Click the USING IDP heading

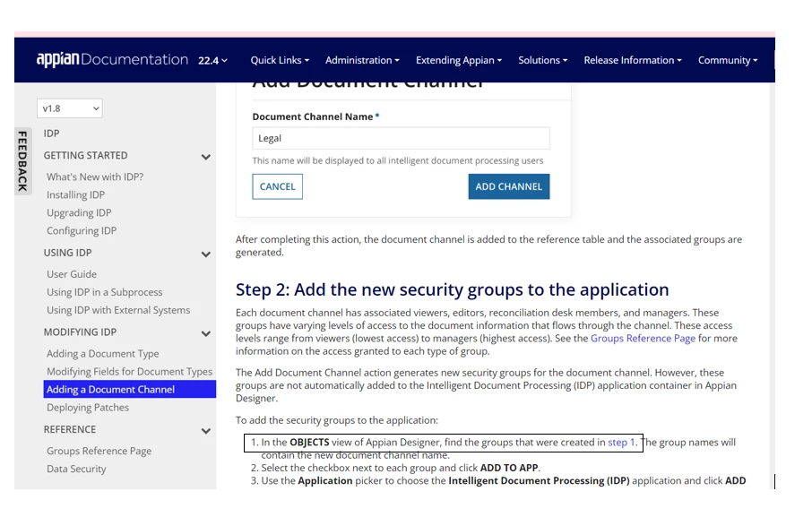pos(67,253)
